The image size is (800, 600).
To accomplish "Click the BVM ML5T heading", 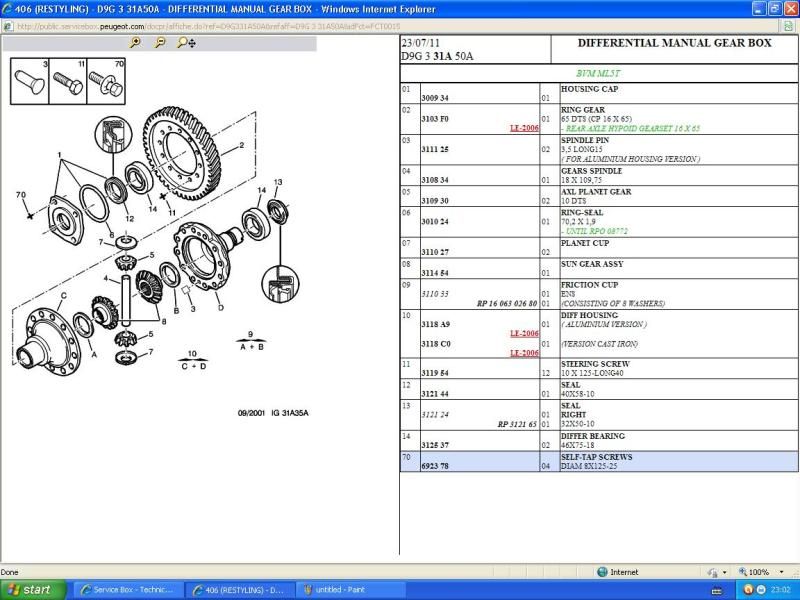I will tap(598, 73).
